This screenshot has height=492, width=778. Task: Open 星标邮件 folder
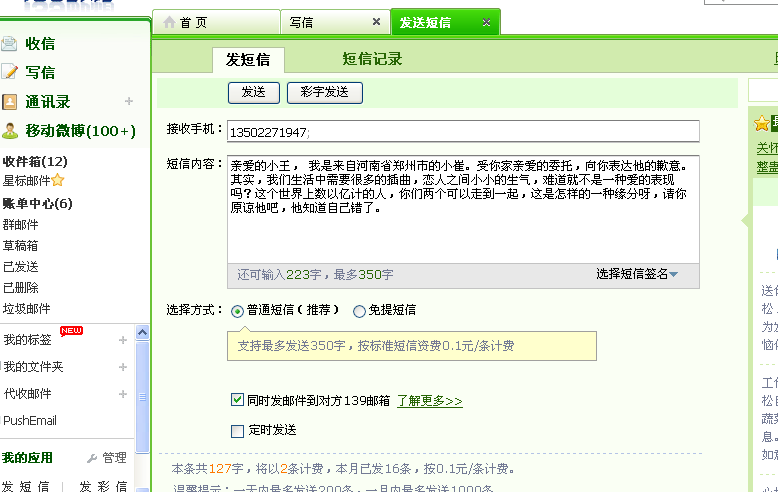[x=27, y=181]
